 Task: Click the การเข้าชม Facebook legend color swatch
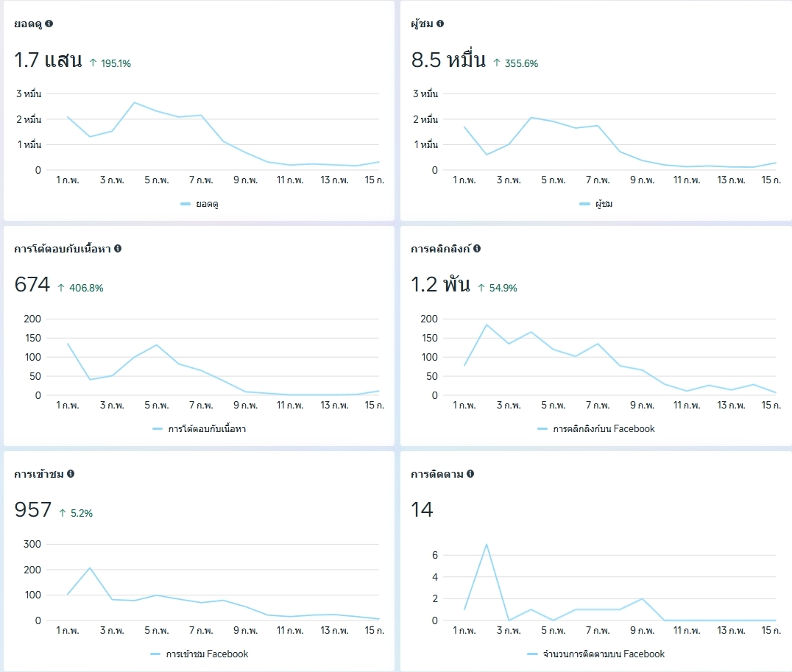click(x=155, y=654)
